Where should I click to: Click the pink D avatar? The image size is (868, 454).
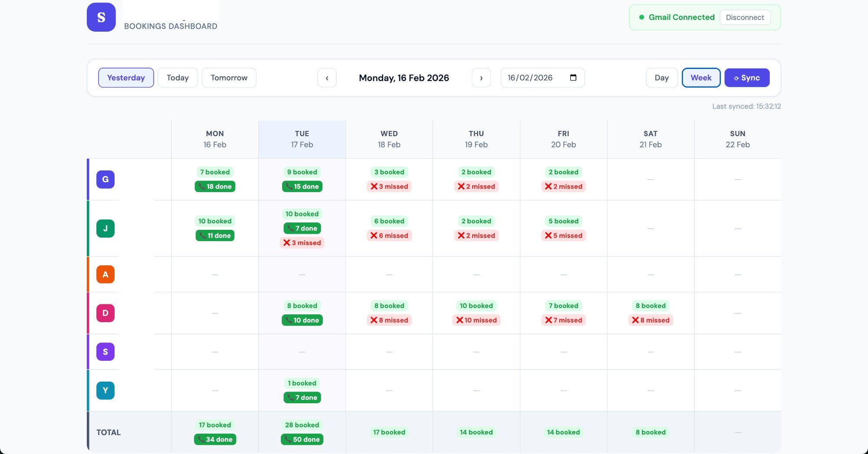(105, 313)
